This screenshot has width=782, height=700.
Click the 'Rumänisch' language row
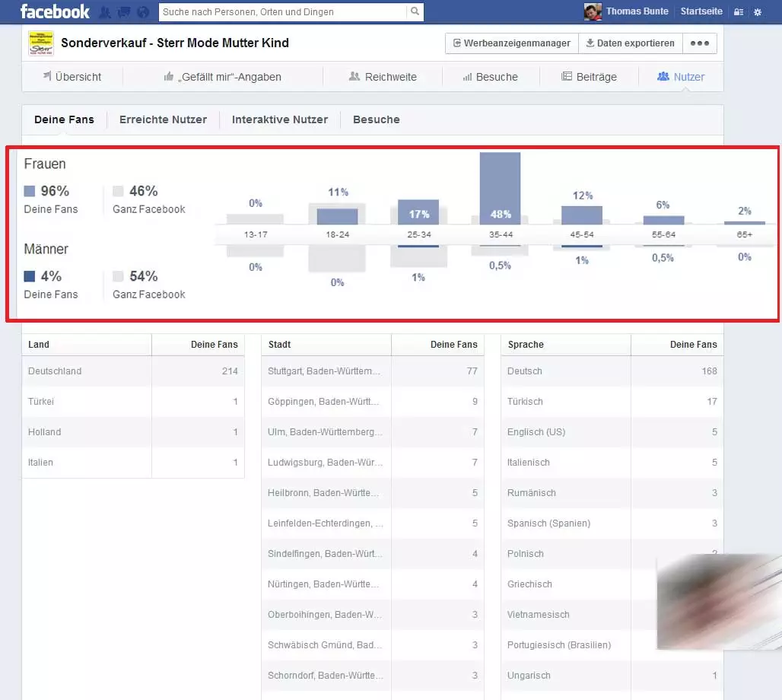coord(612,493)
